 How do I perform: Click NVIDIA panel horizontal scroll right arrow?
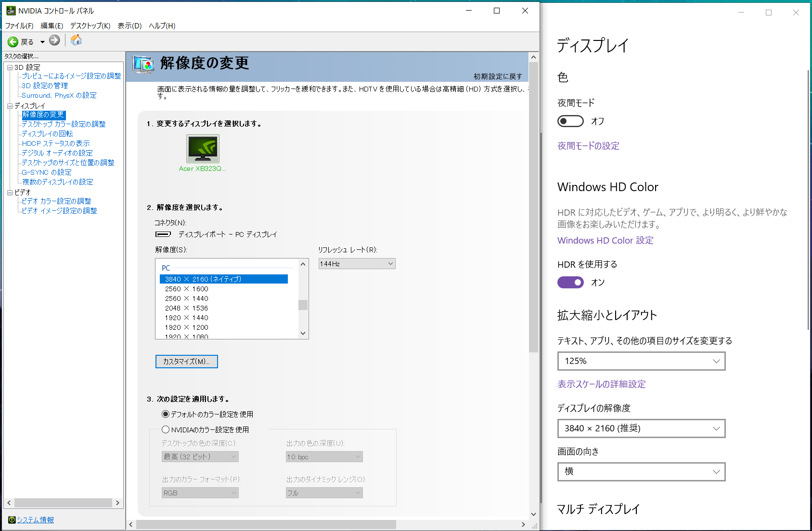coord(523,524)
